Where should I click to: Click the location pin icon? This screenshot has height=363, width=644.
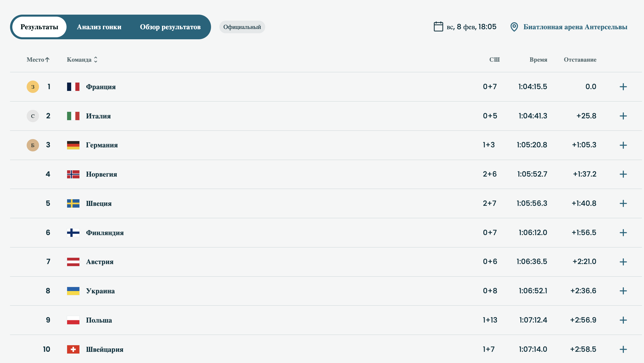coord(514,27)
